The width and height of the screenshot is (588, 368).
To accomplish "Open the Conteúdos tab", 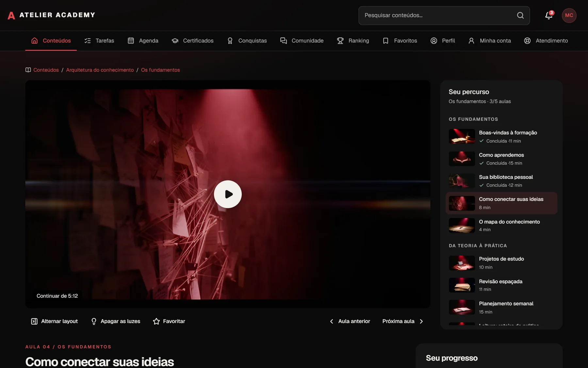I will (x=51, y=41).
